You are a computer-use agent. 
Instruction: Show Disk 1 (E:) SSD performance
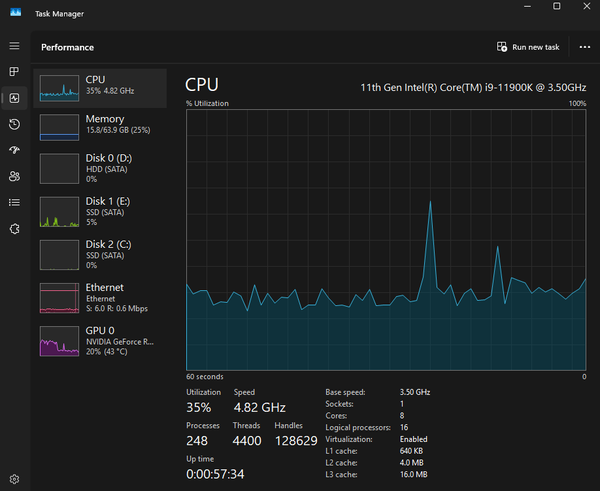[100, 210]
